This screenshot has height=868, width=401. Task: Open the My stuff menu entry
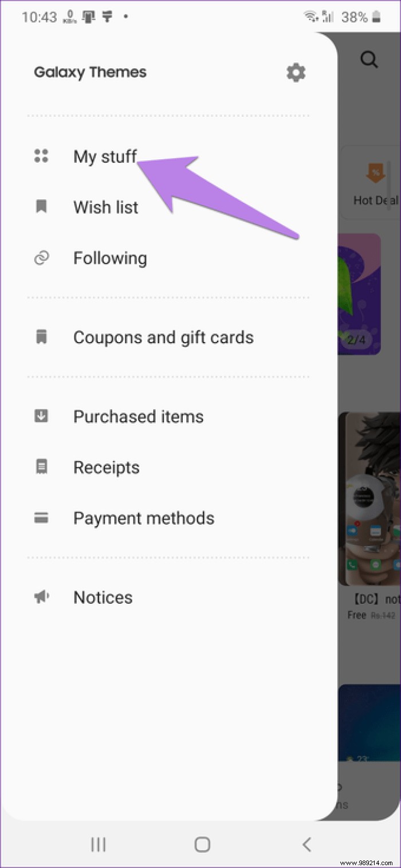[105, 156]
